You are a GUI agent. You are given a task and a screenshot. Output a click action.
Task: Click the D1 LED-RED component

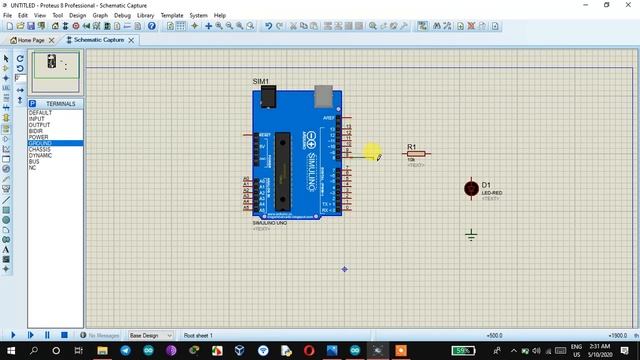point(471,189)
